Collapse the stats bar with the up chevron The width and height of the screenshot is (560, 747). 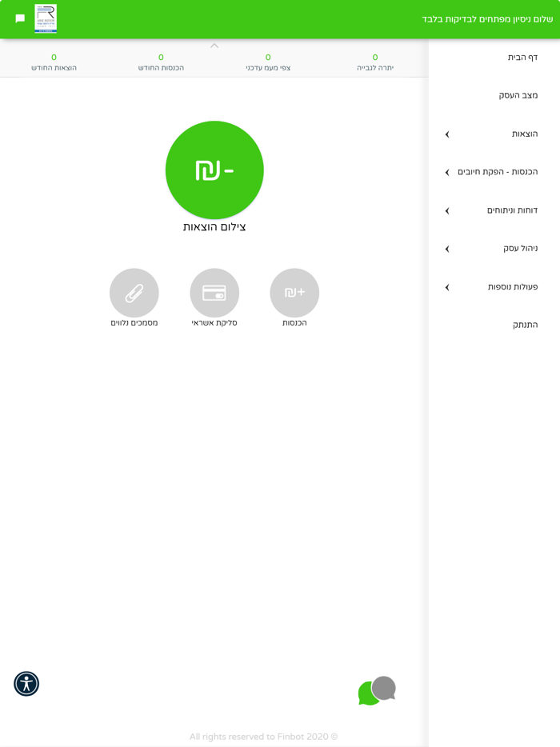(214, 46)
